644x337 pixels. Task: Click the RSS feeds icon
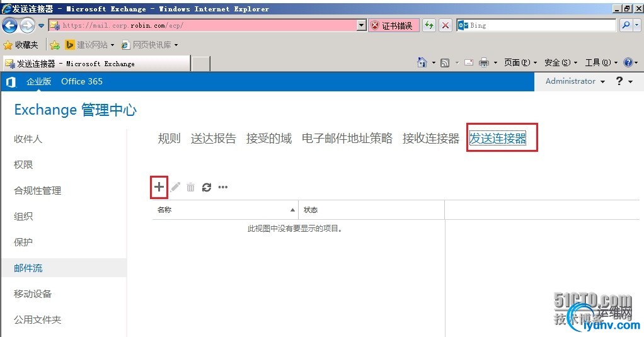coord(445,63)
